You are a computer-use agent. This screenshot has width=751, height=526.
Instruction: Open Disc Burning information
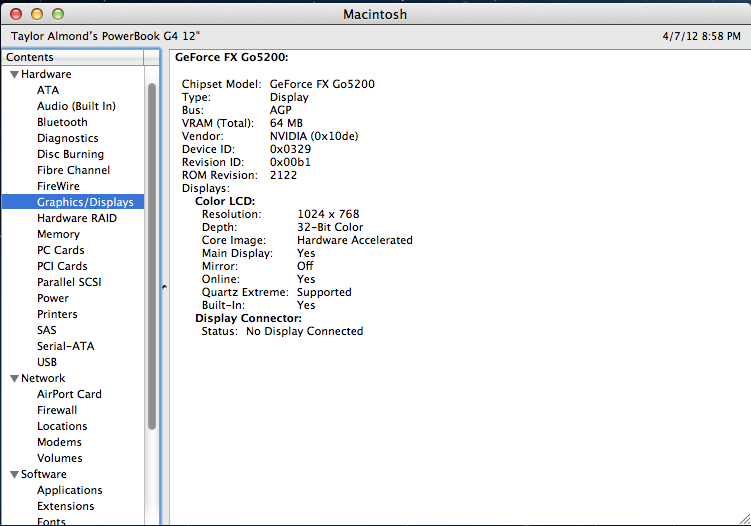point(70,154)
